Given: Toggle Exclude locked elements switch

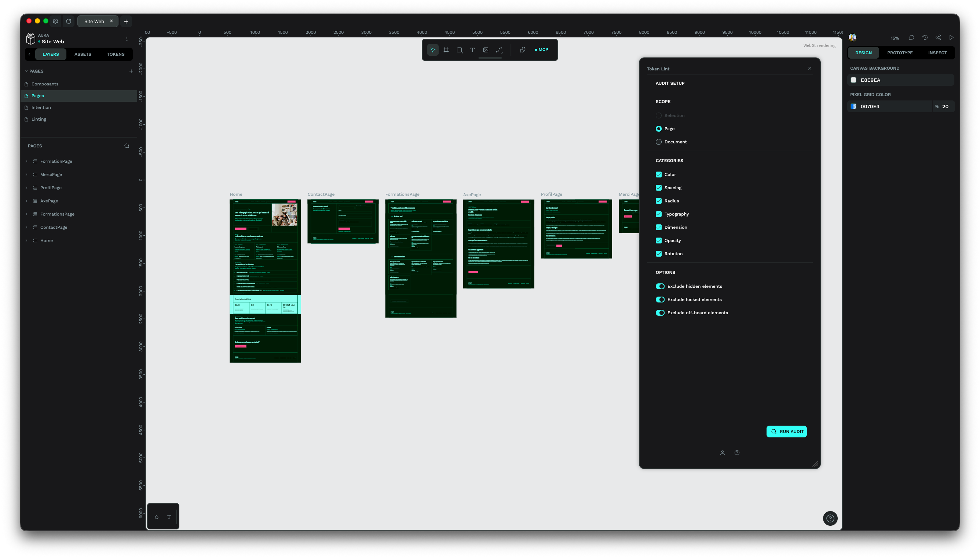Looking at the screenshot, I should click(x=660, y=300).
